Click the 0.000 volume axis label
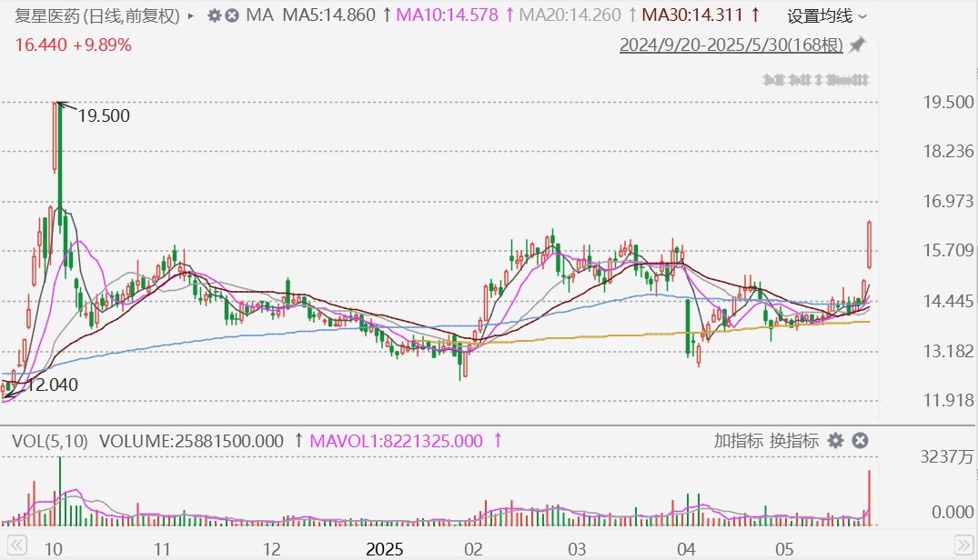 (953, 512)
